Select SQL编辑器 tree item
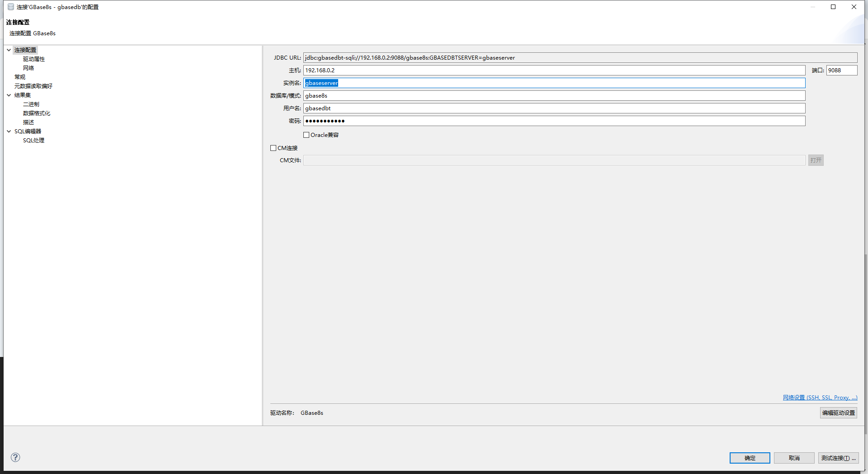Image resolution: width=868 pixels, height=474 pixels. click(x=28, y=131)
